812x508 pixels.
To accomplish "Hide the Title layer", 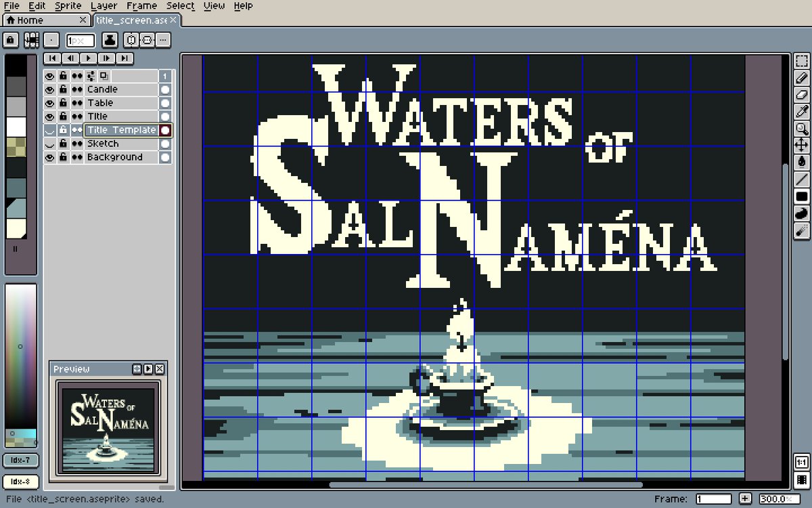I will pos(49,117).
